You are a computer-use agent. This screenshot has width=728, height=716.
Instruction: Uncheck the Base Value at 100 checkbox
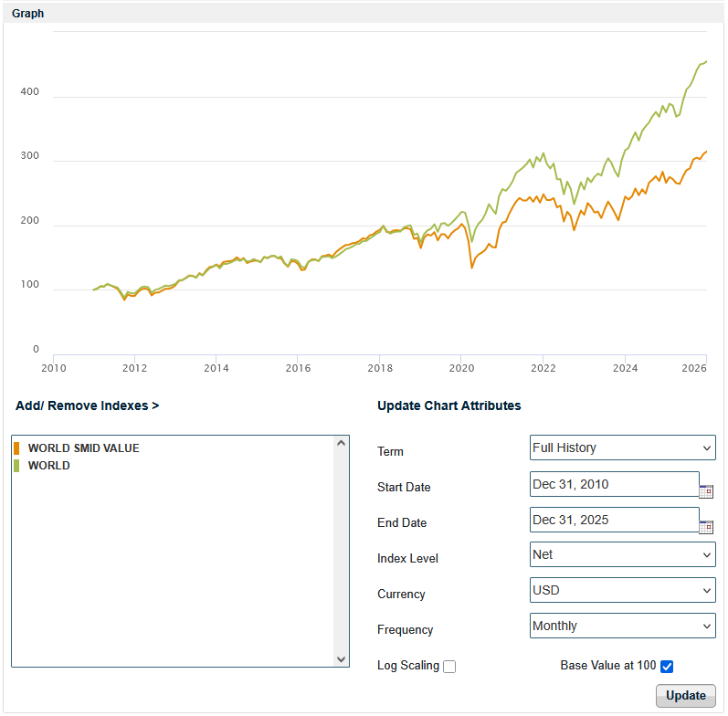pyautogui.click(x=667, y=667)
